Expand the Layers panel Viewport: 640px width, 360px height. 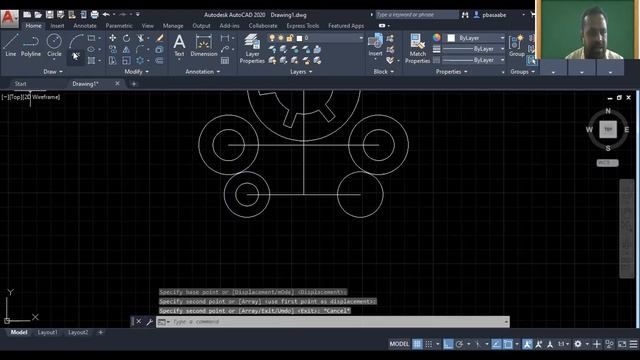[301, 71]
